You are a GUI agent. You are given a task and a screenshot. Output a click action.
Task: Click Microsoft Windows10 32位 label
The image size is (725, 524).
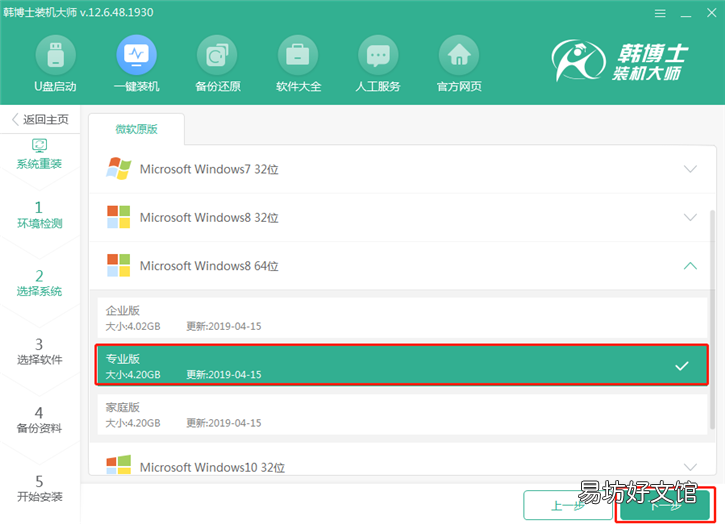[x=212, y=467]
